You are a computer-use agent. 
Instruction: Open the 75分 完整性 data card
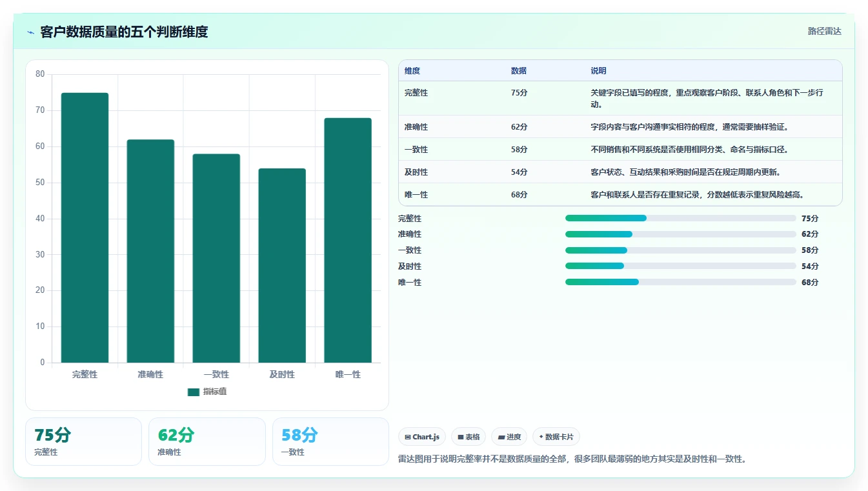pyautogui.click(x=83, y=441)
